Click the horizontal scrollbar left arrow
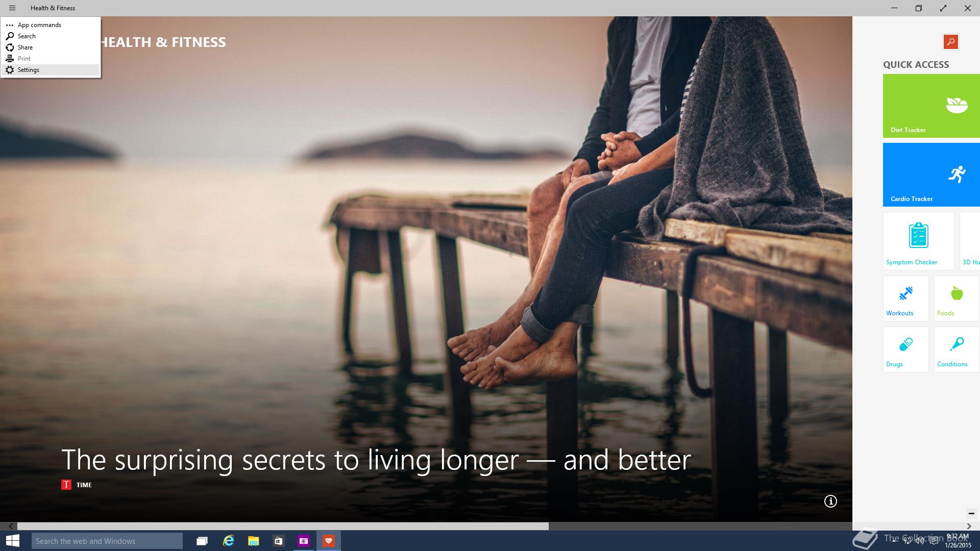The image size is (980, 551). pyautogui.click(x=11, y=526)
